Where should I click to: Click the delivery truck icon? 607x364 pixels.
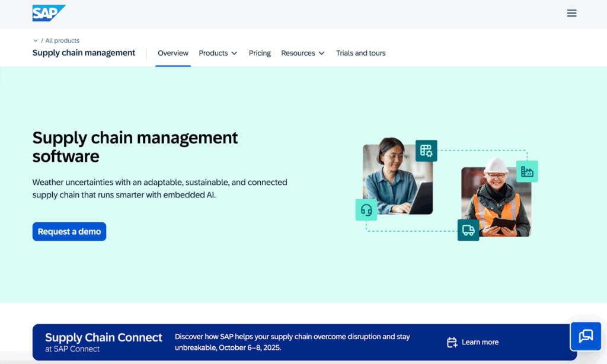click(468, 230)
